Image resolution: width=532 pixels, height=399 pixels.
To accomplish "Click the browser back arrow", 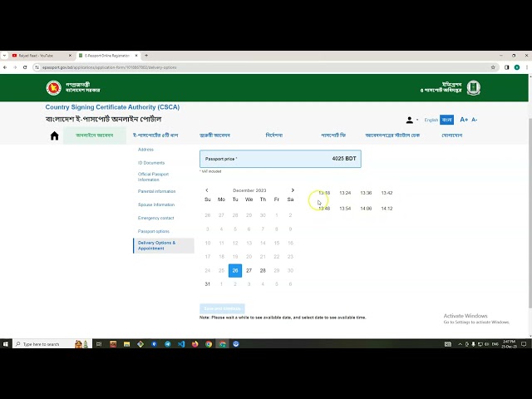I will pos(5,67).
